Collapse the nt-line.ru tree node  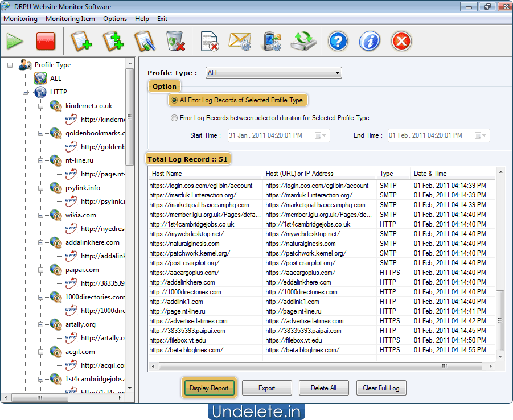tap(40, 160)
